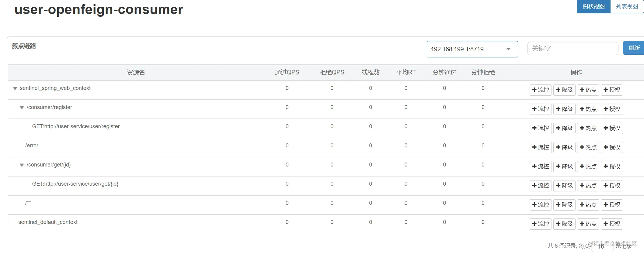Screen dimensions: 644x254
Task: Click the 操作 column header
Action: 576,72
